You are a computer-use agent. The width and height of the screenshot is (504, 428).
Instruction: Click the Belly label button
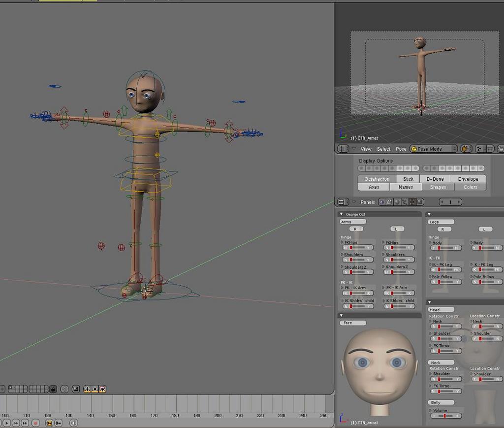[x=441, y=402]
